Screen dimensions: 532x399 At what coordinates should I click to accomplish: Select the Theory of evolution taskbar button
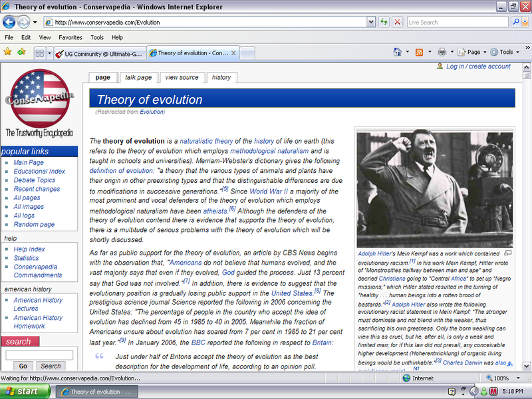coord(96,392)
